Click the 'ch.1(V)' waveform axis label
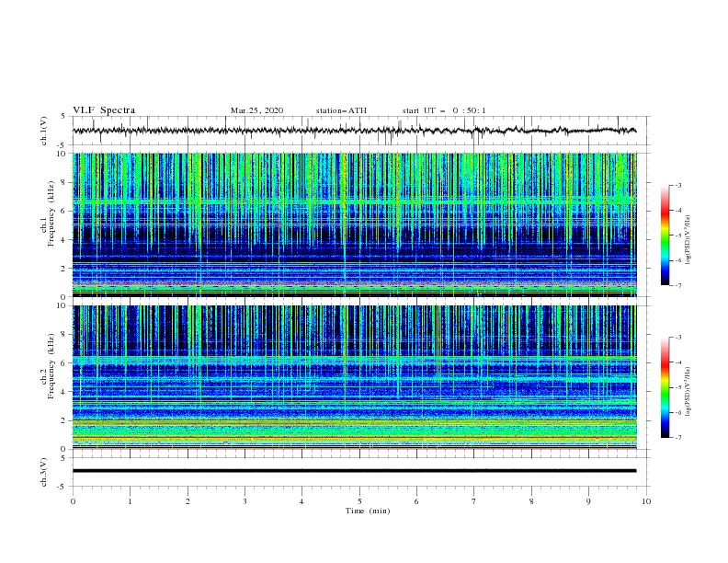 pos(44,131)
